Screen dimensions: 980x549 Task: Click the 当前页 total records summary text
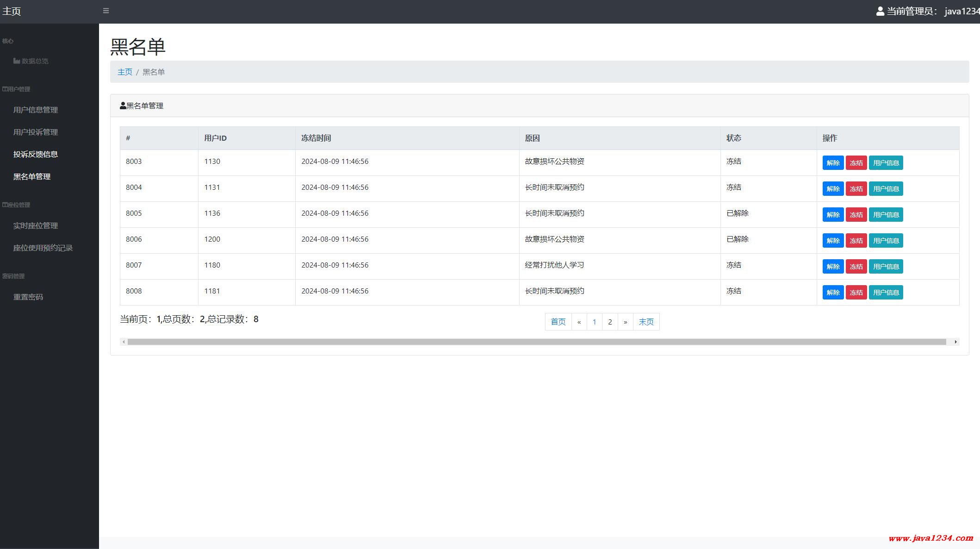(x=189, y=319)
